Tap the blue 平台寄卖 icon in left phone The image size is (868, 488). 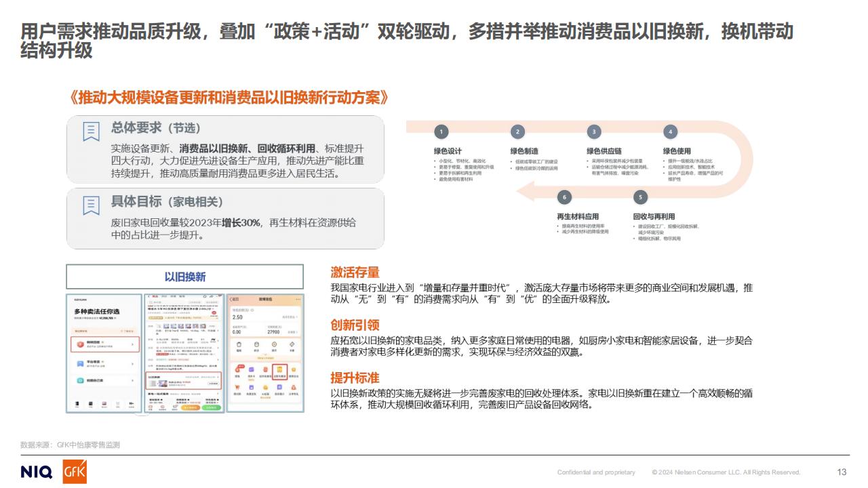click(x=80, y=363)
